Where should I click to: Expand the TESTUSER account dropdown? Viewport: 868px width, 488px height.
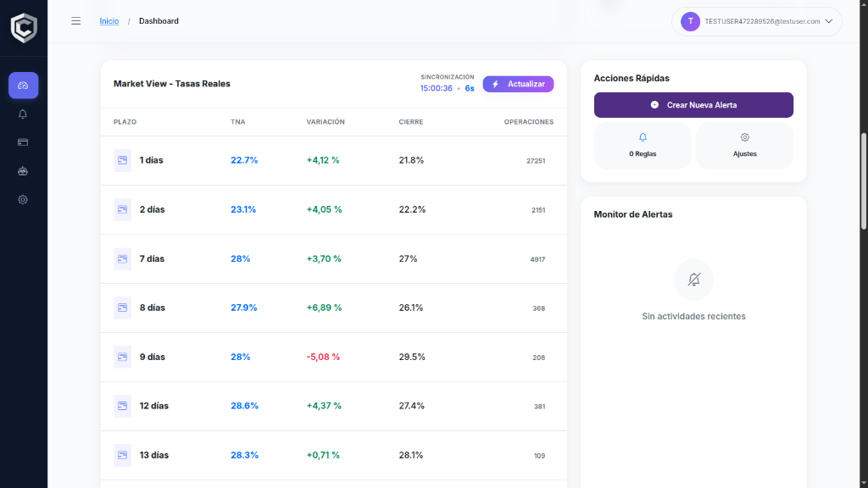pos(828,21)
